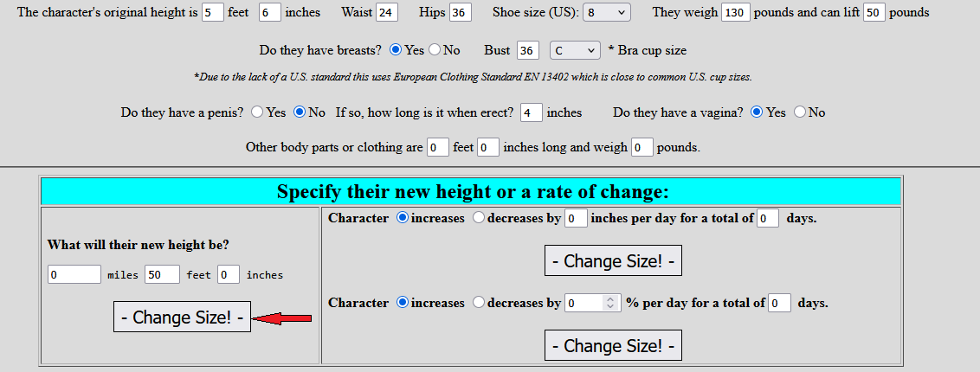Click the Waist input field
Image resolution: width=980 pixels, height=372 pixels.
click(x=388, y=12)
